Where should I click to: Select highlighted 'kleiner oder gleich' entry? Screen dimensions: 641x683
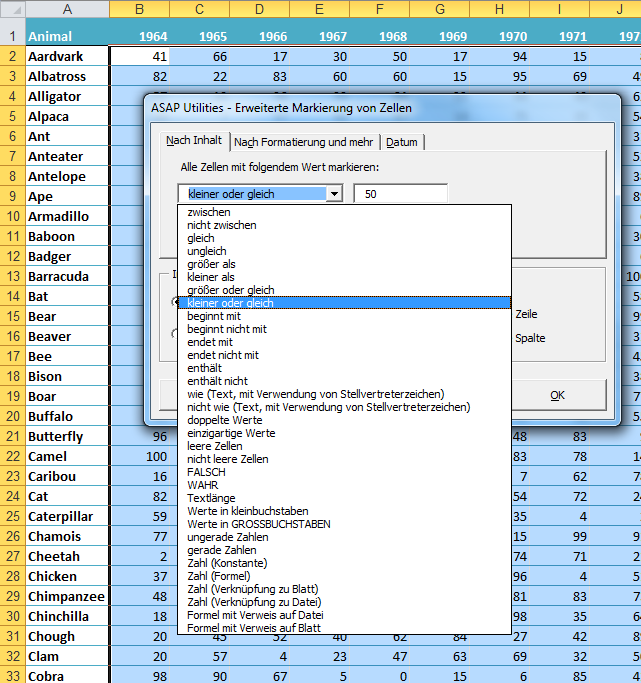344,303
